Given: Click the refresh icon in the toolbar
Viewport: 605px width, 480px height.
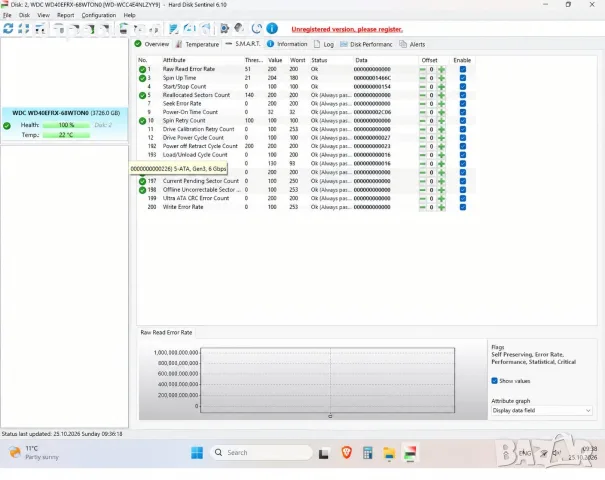Looking at the screenshot, I should pyautogui.click(x=8, y=28).
